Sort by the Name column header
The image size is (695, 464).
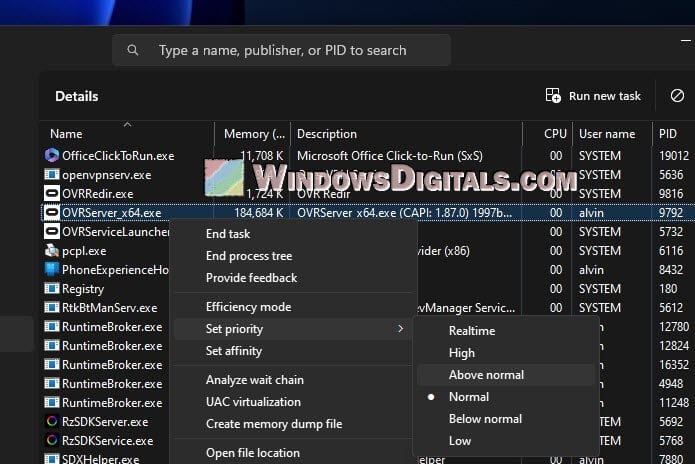[x=66, y=134]
